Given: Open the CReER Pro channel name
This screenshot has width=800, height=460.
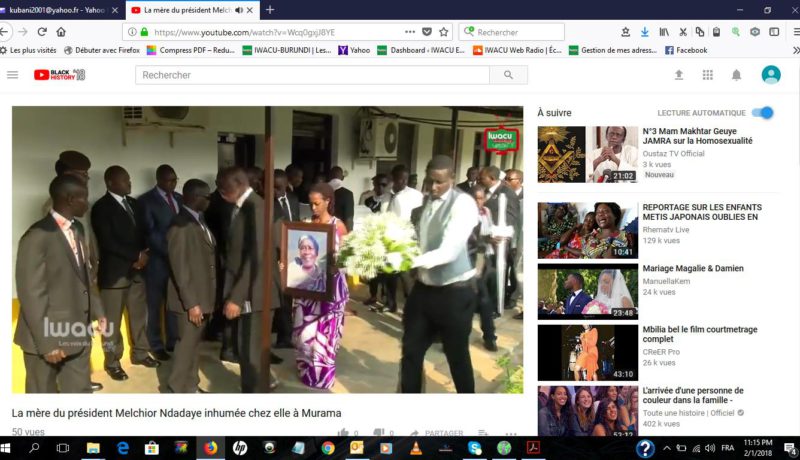Looking at the screenshot, I should (661, 352).
